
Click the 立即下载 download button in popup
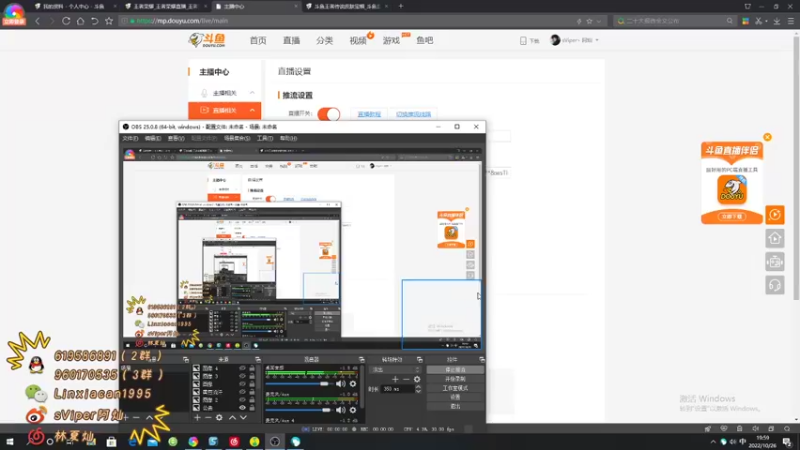point(732,216)
